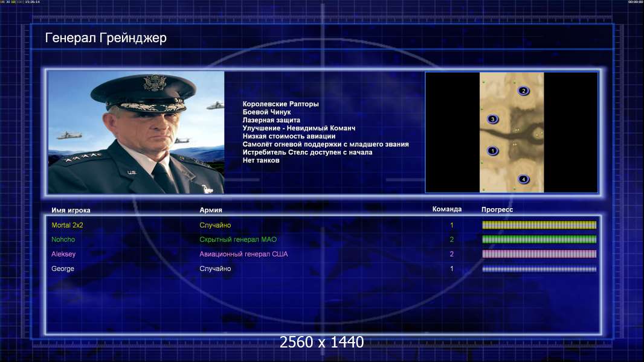Click team number in Mortal 2x2 row
Viewport: 644px width, 362px height.
pos(452,225)
